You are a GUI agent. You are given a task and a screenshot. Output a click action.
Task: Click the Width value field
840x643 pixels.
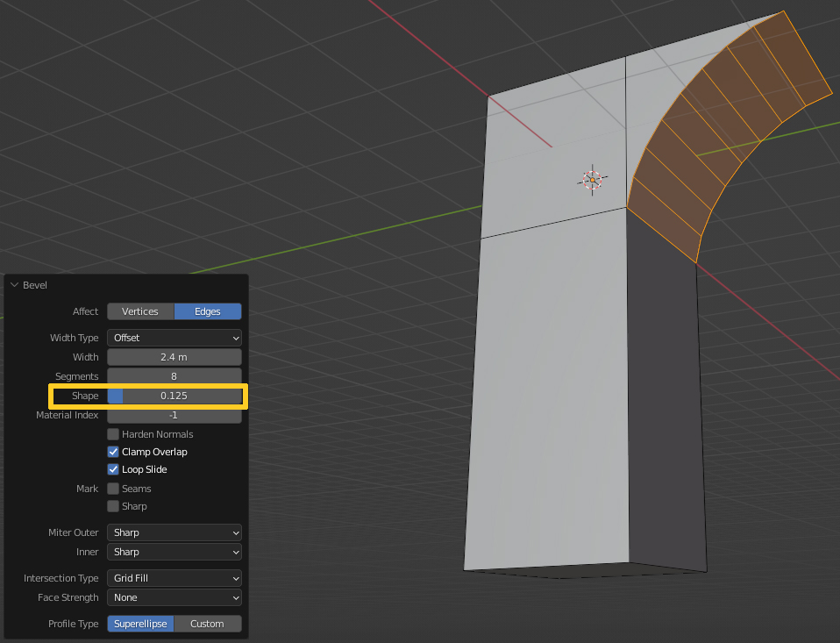pos(174,357)
